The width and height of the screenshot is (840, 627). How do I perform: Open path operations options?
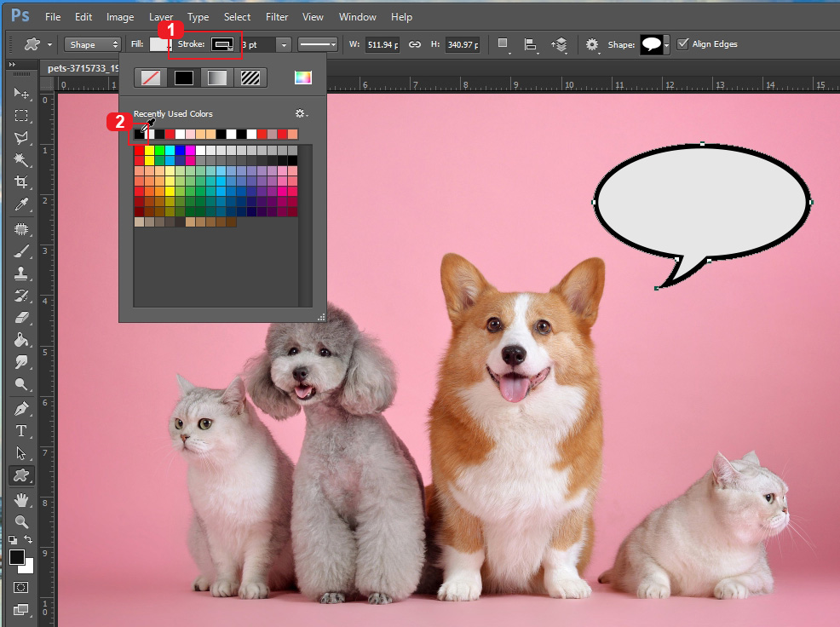(x=503, y=44)
